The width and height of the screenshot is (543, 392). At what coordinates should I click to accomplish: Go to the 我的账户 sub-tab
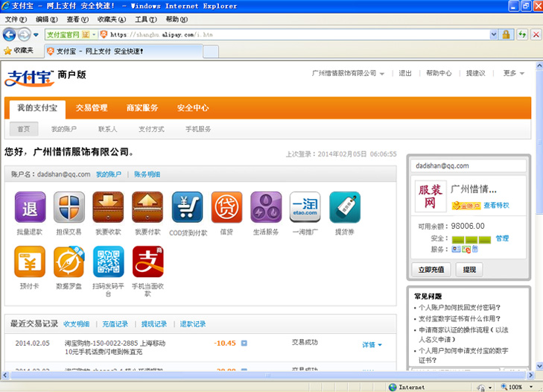point(64,129)
